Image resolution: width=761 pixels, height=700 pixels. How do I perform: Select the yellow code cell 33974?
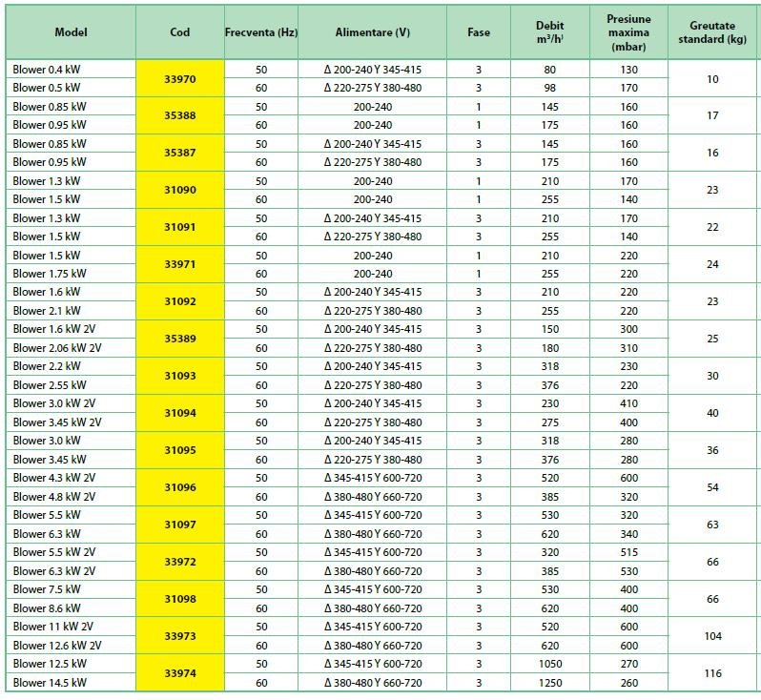(179, 673)
